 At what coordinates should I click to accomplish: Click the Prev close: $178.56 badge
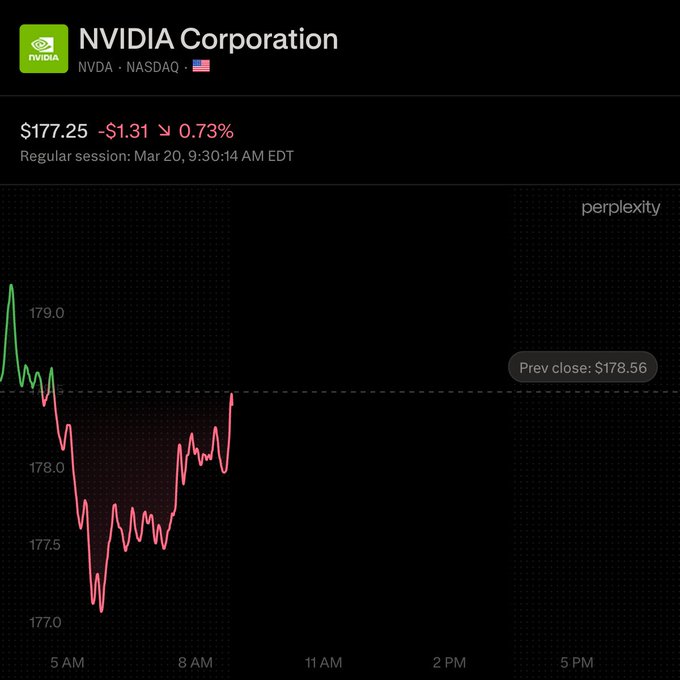[x=582, y=368]
